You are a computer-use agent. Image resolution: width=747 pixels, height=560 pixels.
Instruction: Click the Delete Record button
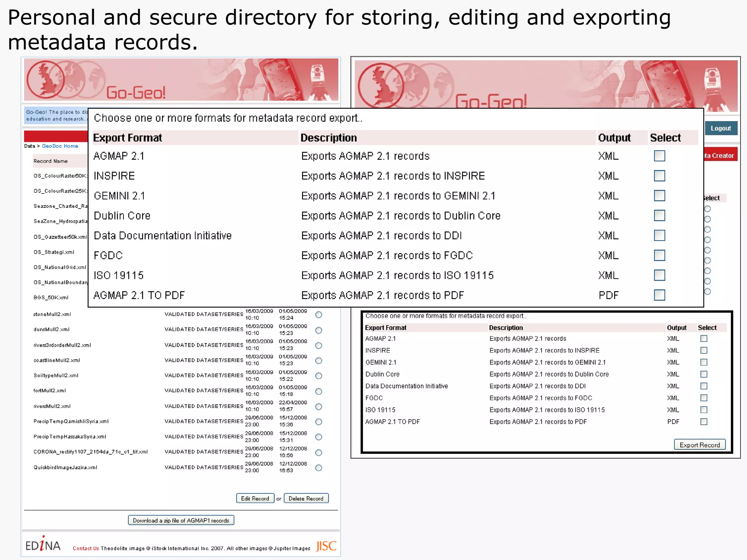tap(306, 498)
